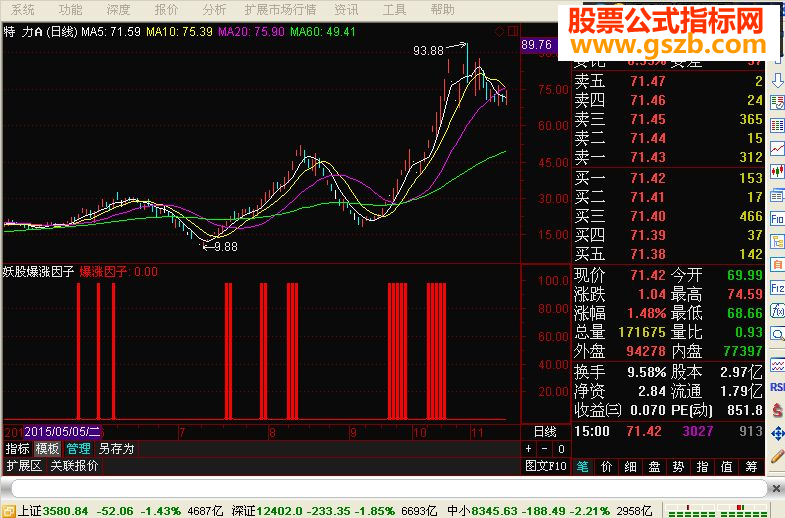This screenshot has height=518, width=785.
Task: Switch to candlestick chart icon
Action: click(x=777, y=172)
